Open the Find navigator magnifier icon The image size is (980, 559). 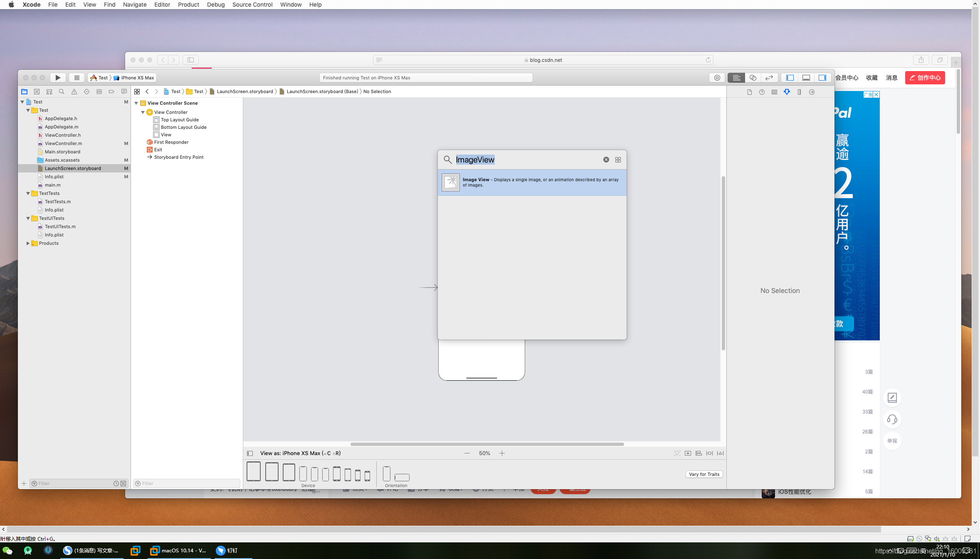tap(62, 92)
